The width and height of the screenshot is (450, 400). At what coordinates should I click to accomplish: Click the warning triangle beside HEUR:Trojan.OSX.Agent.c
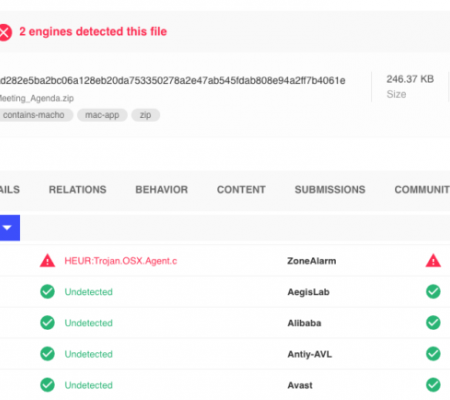pyautogui.click(x=47, y=261)
